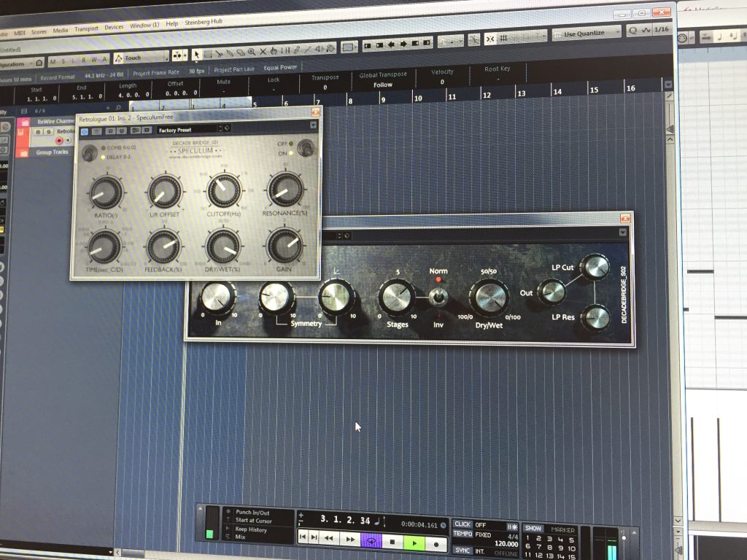Select the Line tool
747x560 pixels.
(307, 50)
